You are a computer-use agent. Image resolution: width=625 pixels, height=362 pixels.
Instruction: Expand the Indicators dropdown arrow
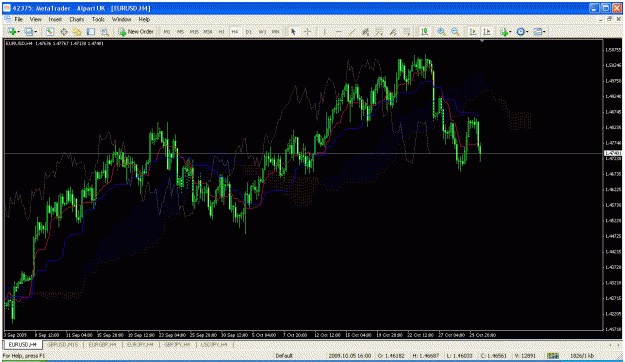[x=510, y=32]
